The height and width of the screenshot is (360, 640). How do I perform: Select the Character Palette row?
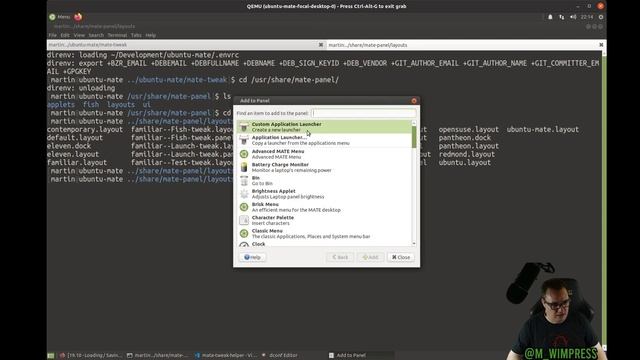tap(324, 220)
